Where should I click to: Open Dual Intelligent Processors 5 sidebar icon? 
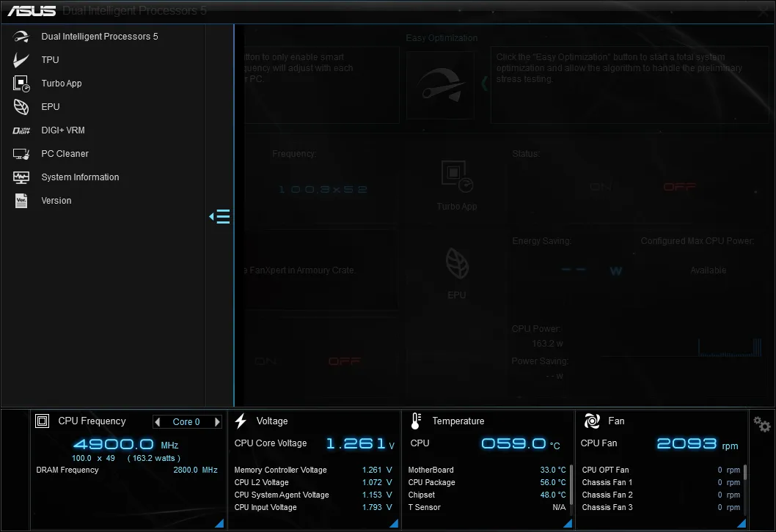(21, 37)
